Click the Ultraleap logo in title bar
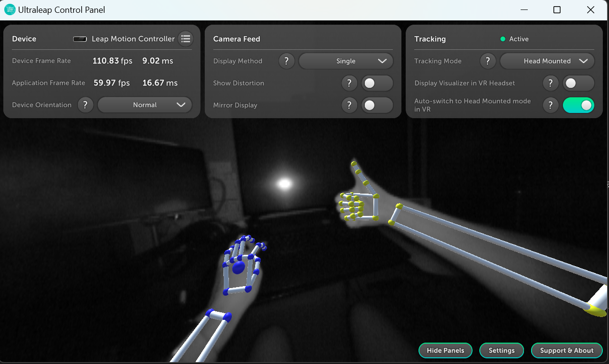609x364 pixels. (x=10, y=10)
